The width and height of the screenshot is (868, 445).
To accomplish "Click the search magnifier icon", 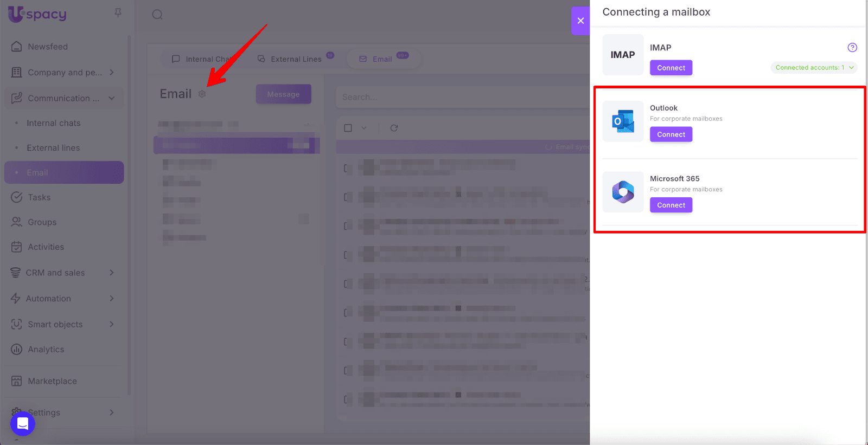I will (157, 15).
